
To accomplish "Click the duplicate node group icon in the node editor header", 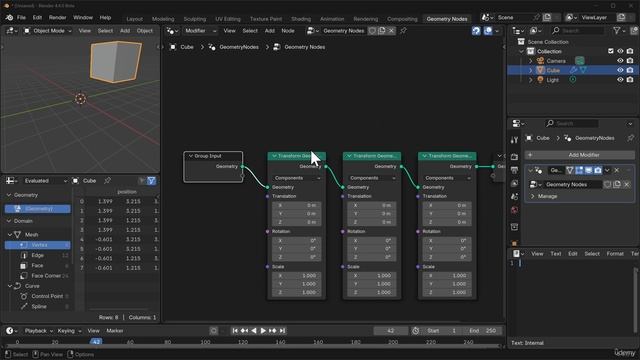I will 382,31.
